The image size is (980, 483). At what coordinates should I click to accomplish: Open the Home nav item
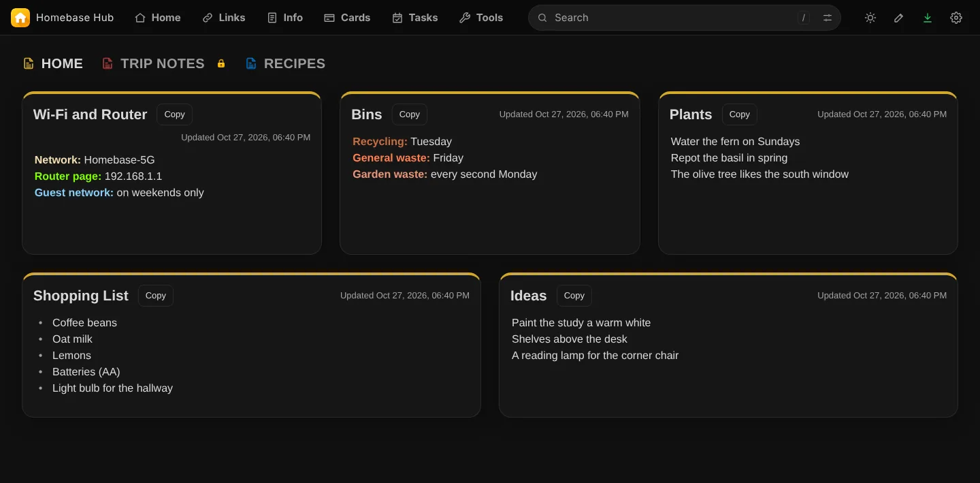point(158,18)
